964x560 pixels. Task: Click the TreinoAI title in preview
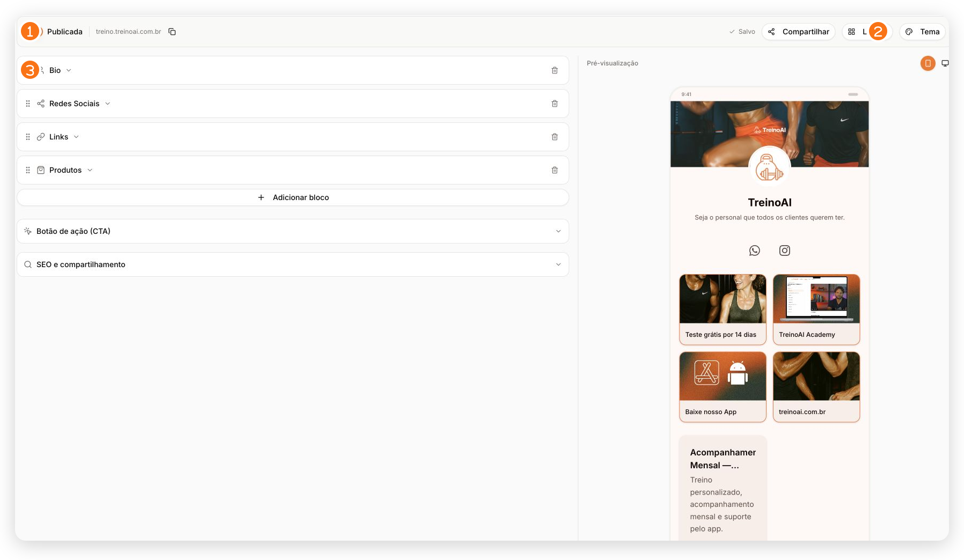coord(770,202)
